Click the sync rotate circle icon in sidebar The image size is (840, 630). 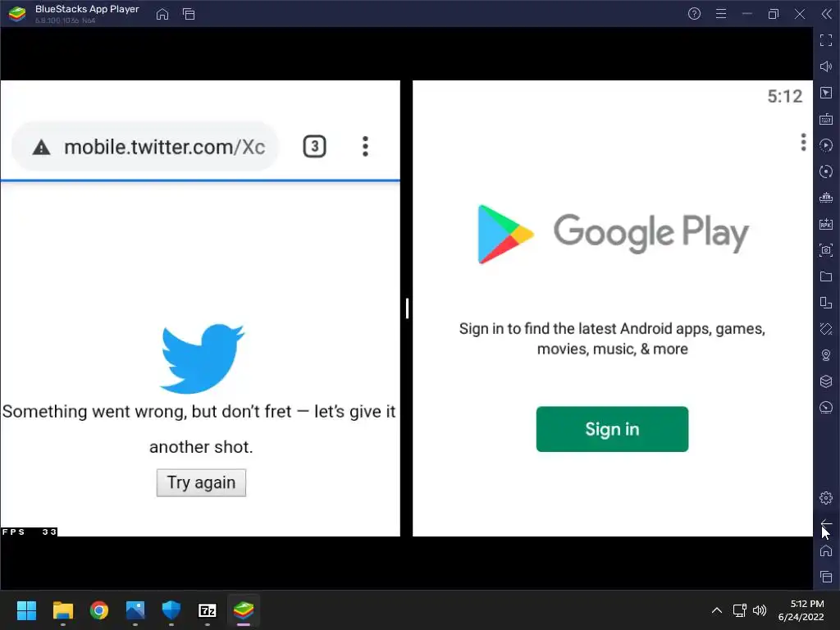click(826, 171)
